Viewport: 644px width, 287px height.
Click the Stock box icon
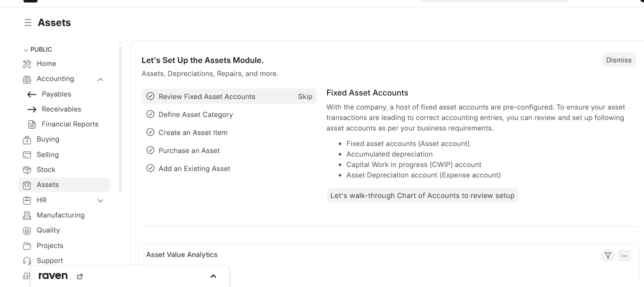tap(27, 170)
